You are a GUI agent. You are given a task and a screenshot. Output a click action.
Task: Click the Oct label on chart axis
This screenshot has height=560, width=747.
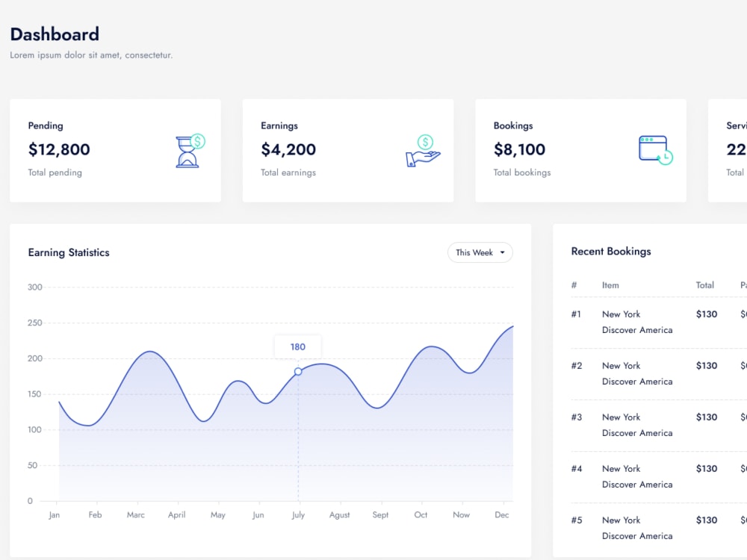click(421, 514)
